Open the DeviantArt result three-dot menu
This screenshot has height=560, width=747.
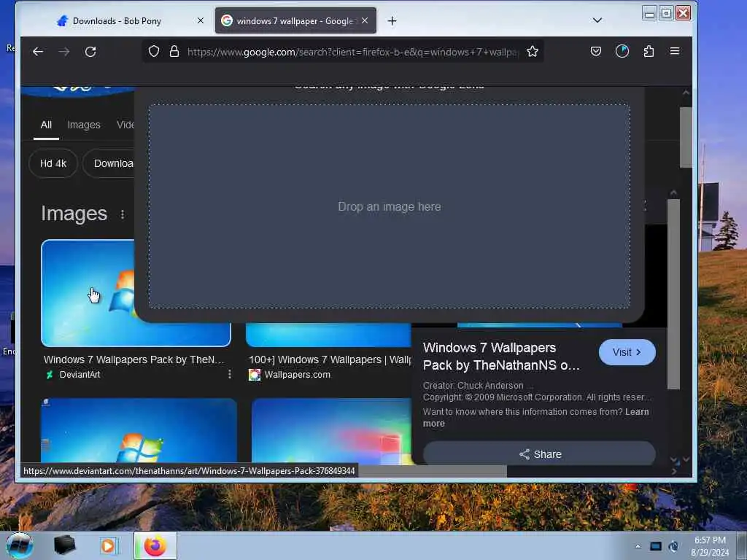[230, 374]
